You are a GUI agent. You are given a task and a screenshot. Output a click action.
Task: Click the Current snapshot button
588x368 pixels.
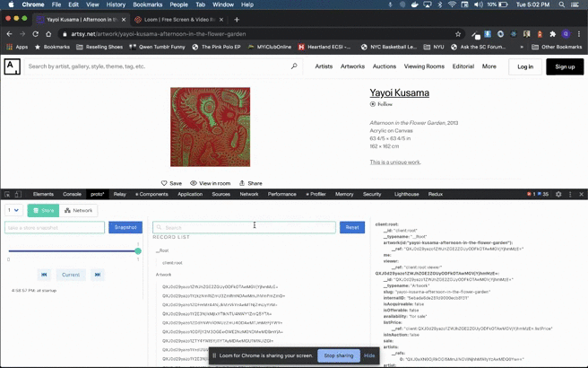(71, 275)
